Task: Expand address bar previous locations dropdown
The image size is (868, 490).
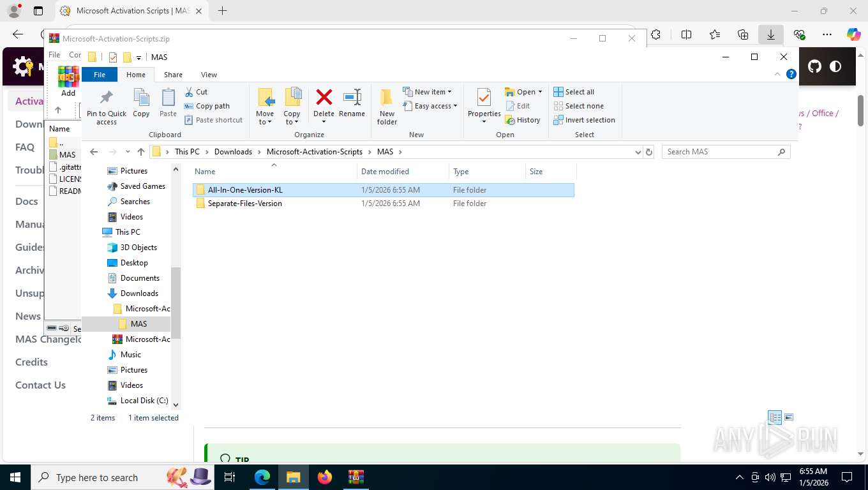Action: click(x=638, y=152)
